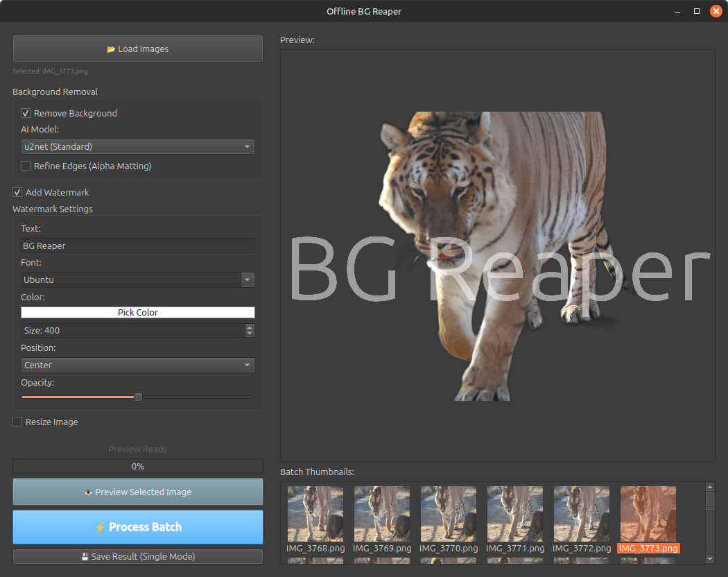
Task: Decrease watermark size with down arrow
Action: coord(250,334)
